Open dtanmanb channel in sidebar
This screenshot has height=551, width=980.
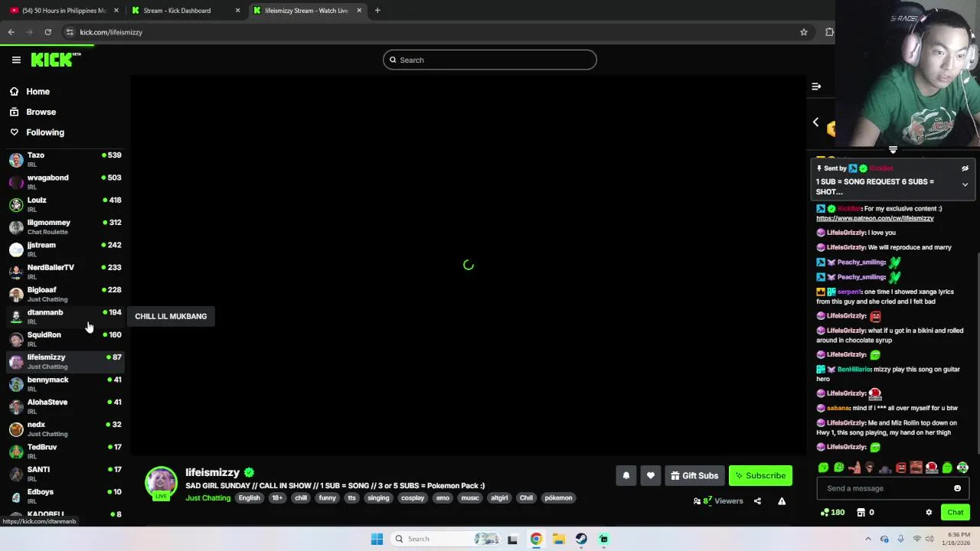(x=65, y=316)
